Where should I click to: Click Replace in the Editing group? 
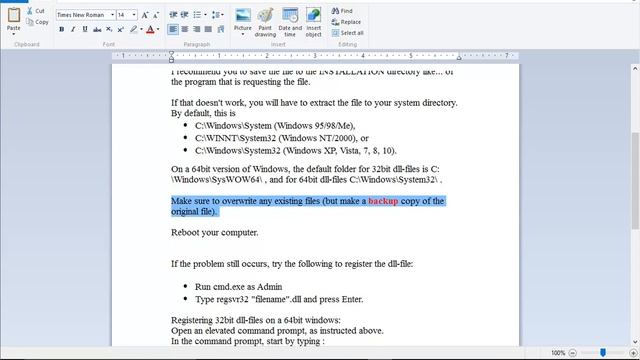pos(346,22)
